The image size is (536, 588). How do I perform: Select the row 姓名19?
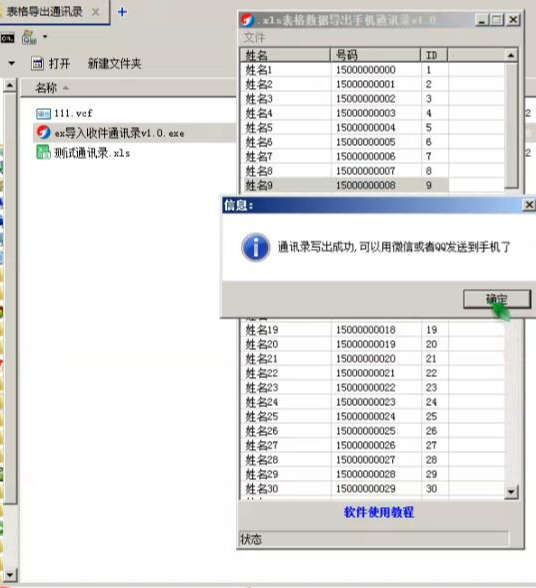tap(345, 330)
